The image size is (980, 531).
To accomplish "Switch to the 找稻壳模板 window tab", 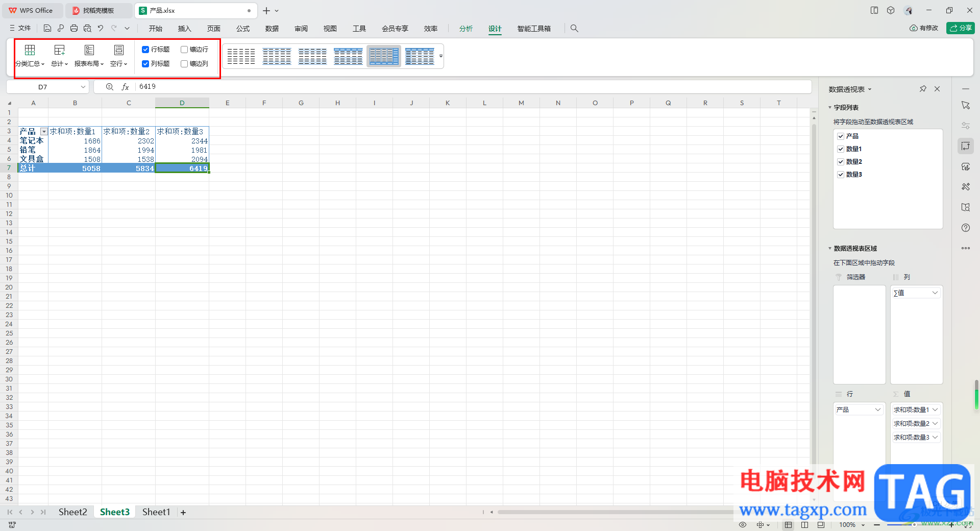I will coord(99,11).
